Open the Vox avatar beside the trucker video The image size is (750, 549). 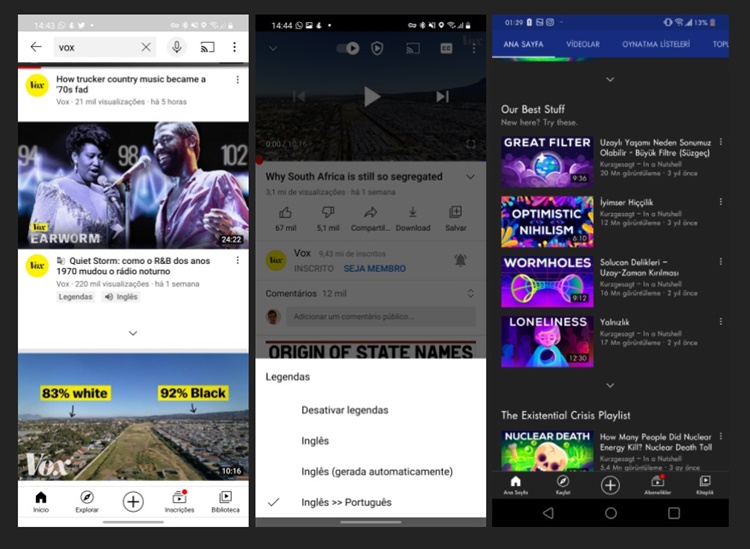click(x=37, y=86)
